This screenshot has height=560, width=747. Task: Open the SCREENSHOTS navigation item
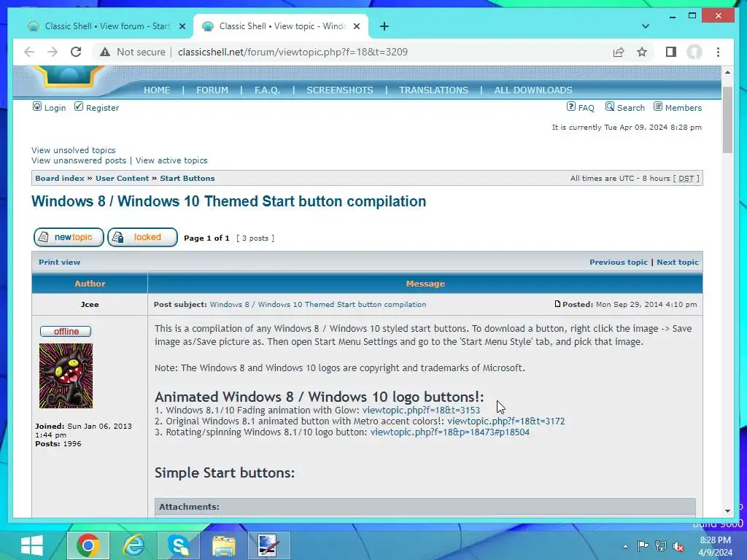pos(340,90)
